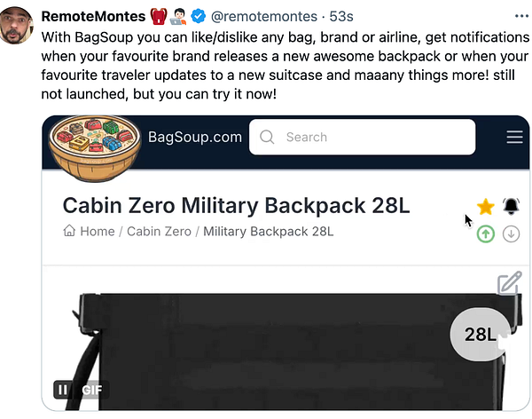This screenshot has width=532, height=419.
Task: Click the BagSoup soup bowl logo
Action: [x=95, y=148]
